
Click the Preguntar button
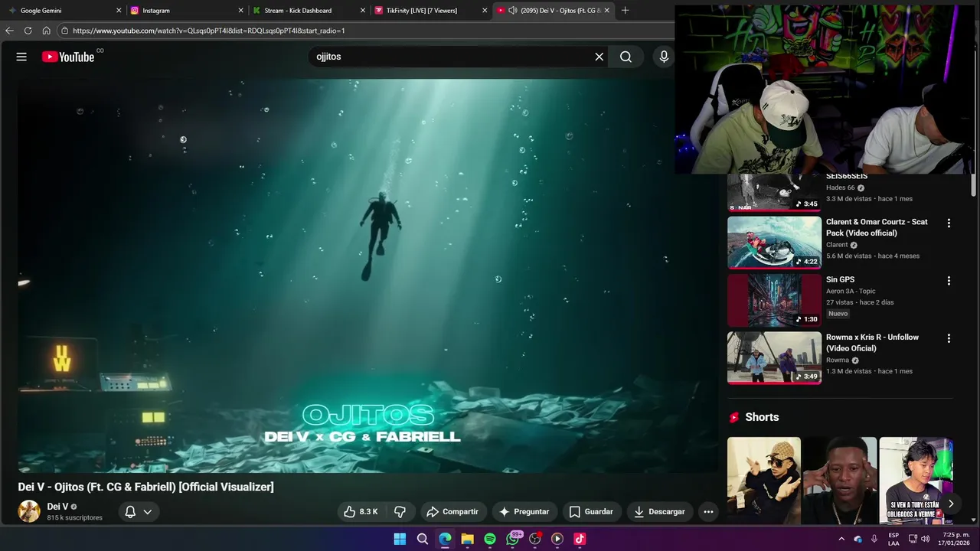(x=524, y=511)
